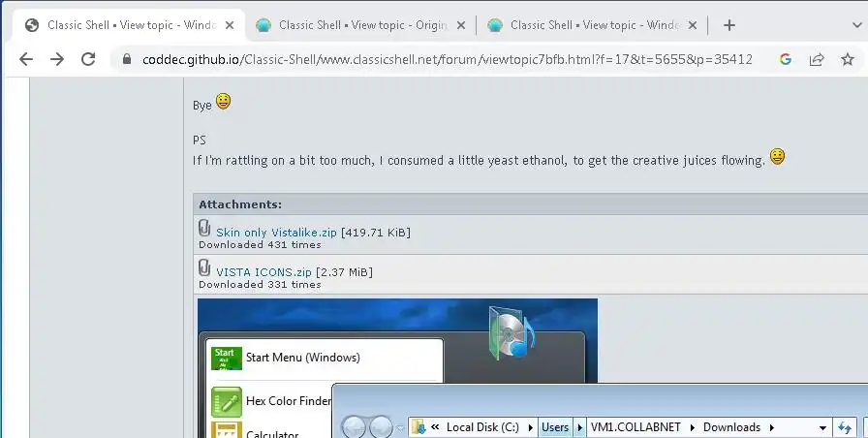Image resolution: width=868 pixels, height=438 pixels.
Task: Switch to tab Classic Shell View topic - Origin
Action: (x=359, y=25)
